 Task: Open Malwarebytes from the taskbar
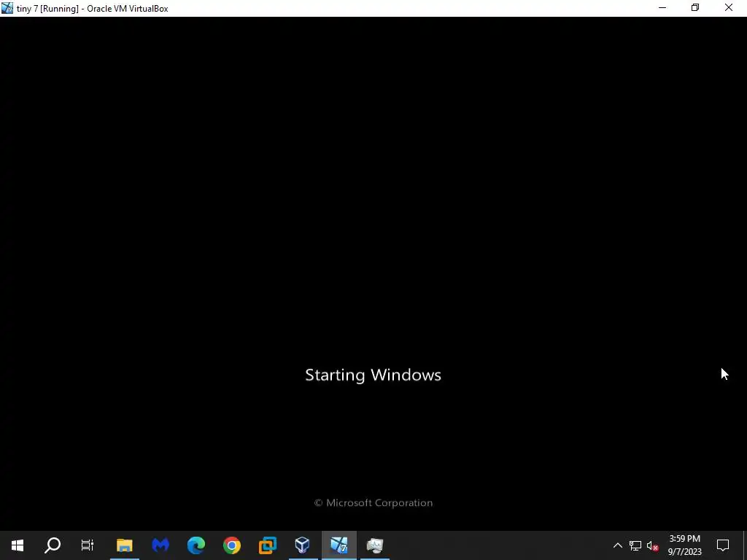pyautogui.click(x=160, y=545)
